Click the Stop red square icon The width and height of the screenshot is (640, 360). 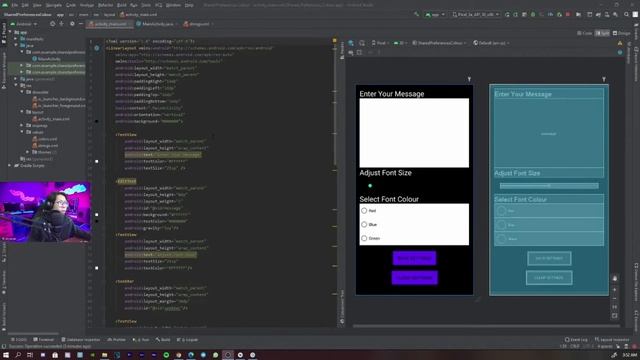(568, 14)
